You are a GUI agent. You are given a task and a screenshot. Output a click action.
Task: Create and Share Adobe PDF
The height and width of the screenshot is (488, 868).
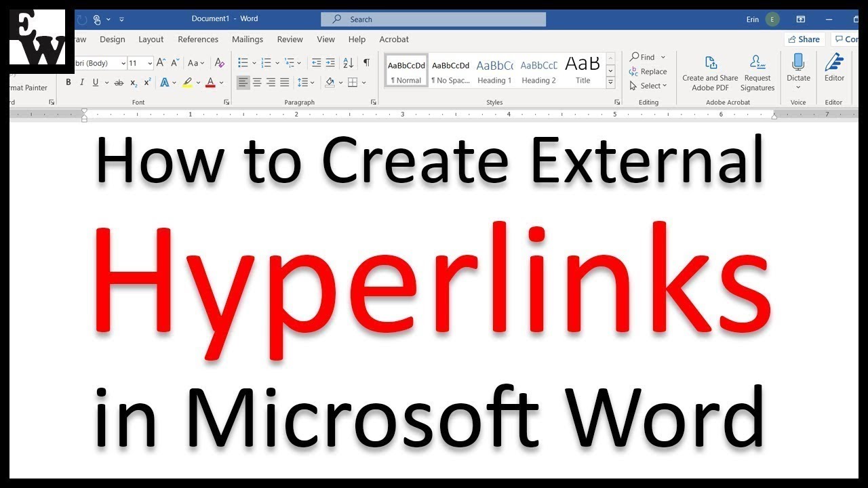(710, 73)
